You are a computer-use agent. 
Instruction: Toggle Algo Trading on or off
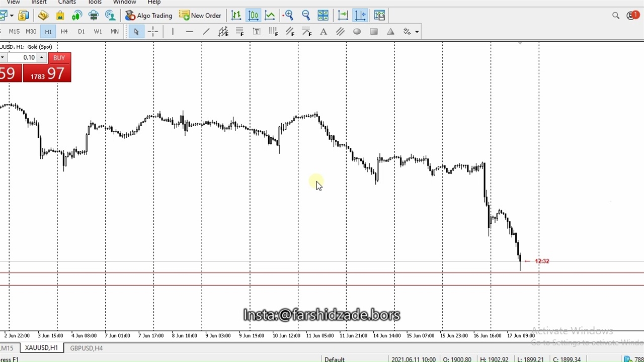coord(148,16)
